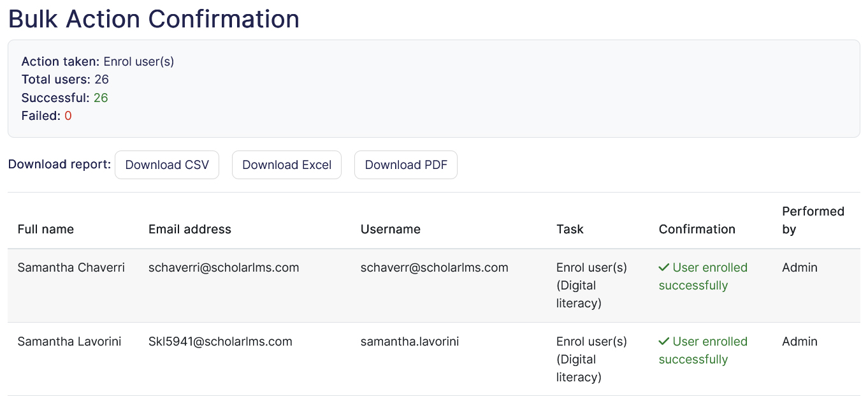The image size is (868, 396).
Task: Click the Successful count of 26
Action: [x=99, y=98]
